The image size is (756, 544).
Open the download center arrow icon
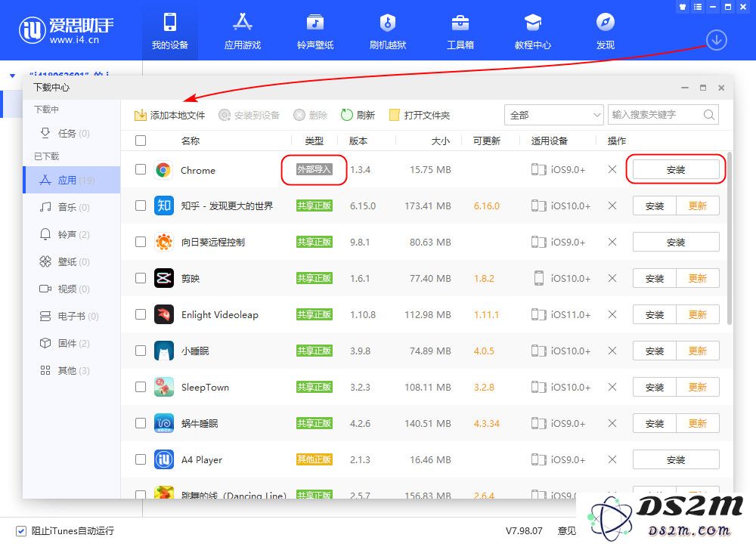[x=717, y=40]
